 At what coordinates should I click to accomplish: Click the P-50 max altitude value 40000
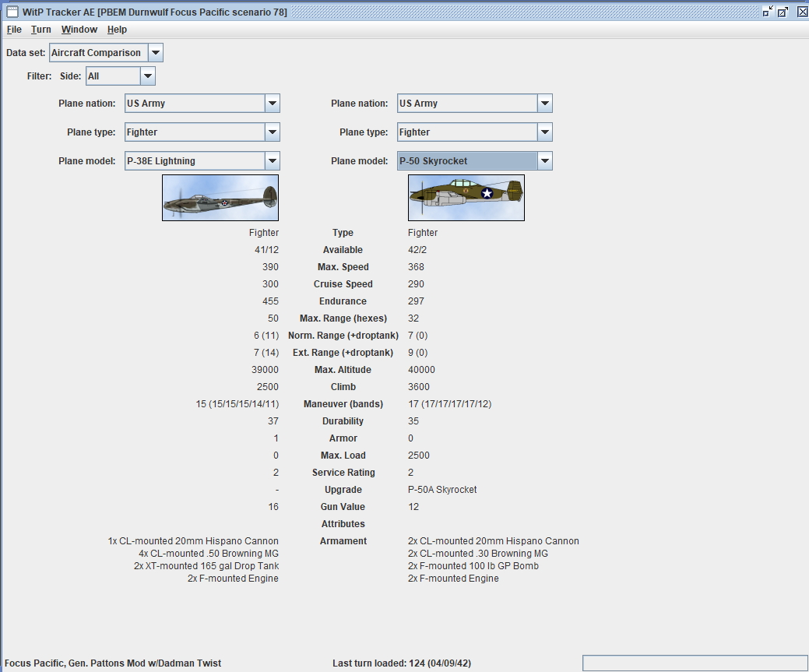421,370
